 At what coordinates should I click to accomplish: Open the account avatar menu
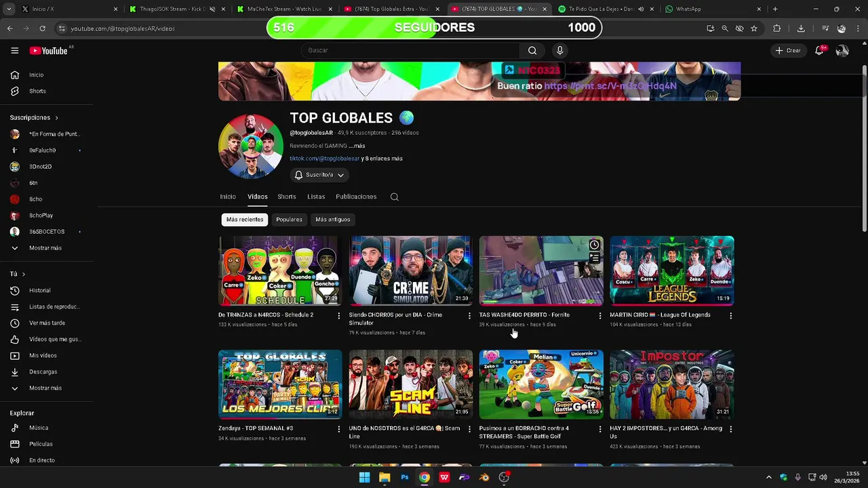click(x=842, y=50)
